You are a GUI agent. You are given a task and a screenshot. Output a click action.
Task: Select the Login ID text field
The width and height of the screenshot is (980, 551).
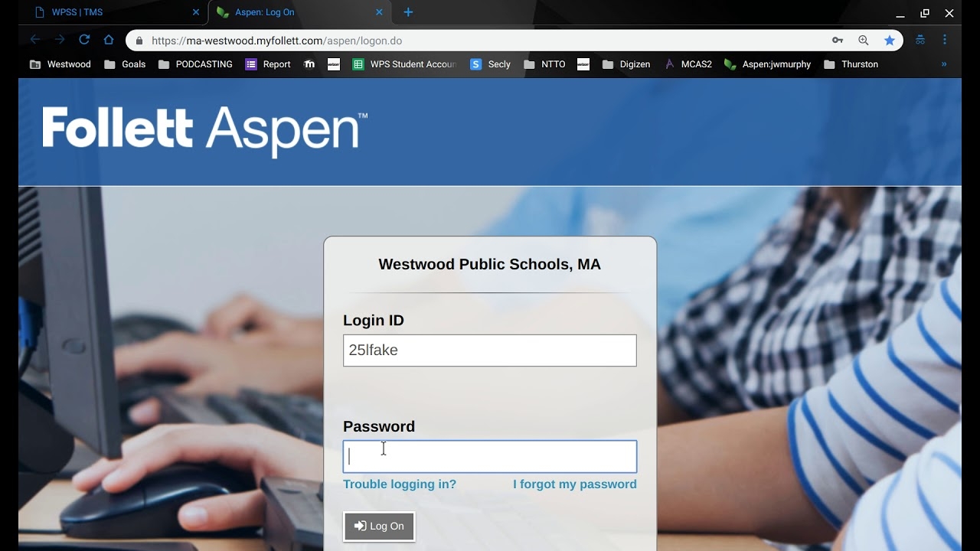click(490, 350)
